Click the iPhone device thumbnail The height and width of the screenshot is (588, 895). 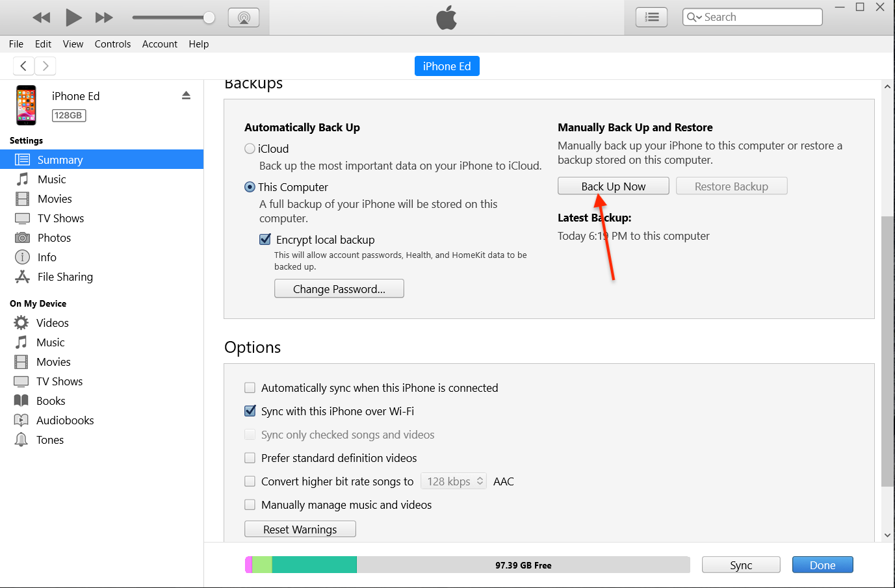(26, 105)
